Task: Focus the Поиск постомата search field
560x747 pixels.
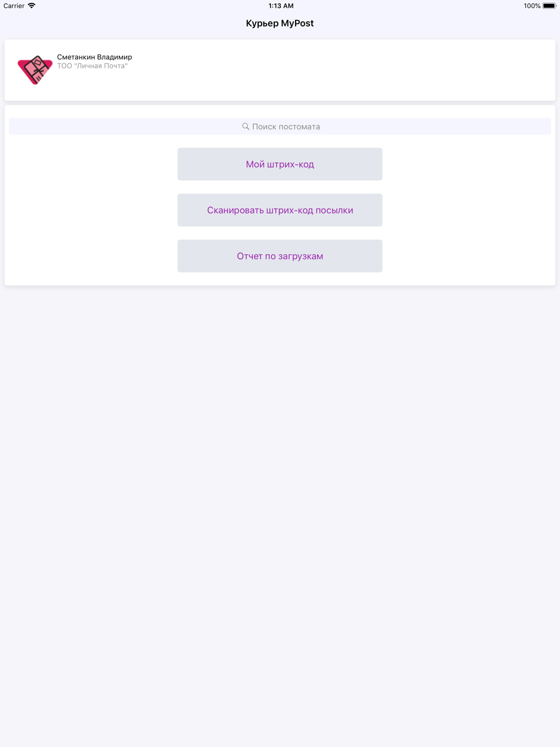Action: coord(280,127)
